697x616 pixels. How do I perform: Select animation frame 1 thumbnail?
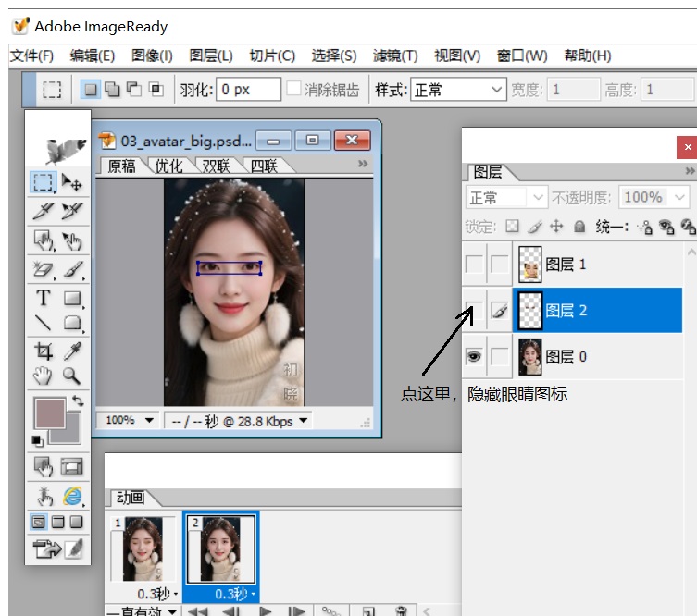coord(142,548)
